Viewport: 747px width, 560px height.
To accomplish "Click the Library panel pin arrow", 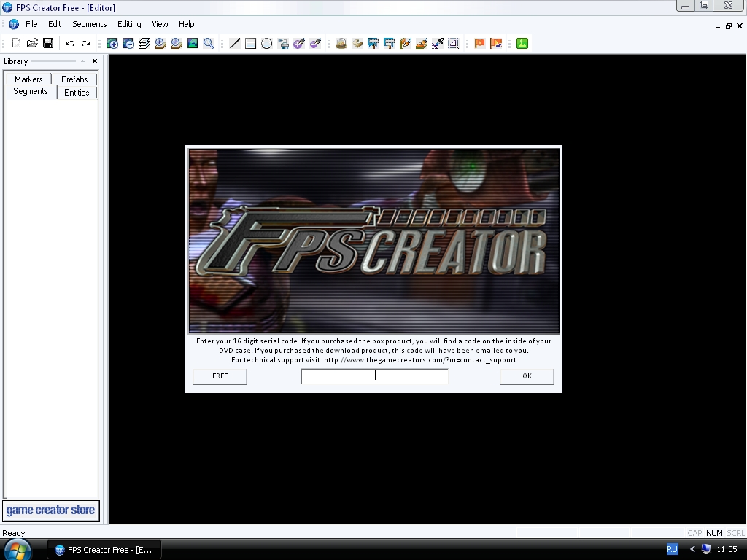I will (x=82, y=61).
